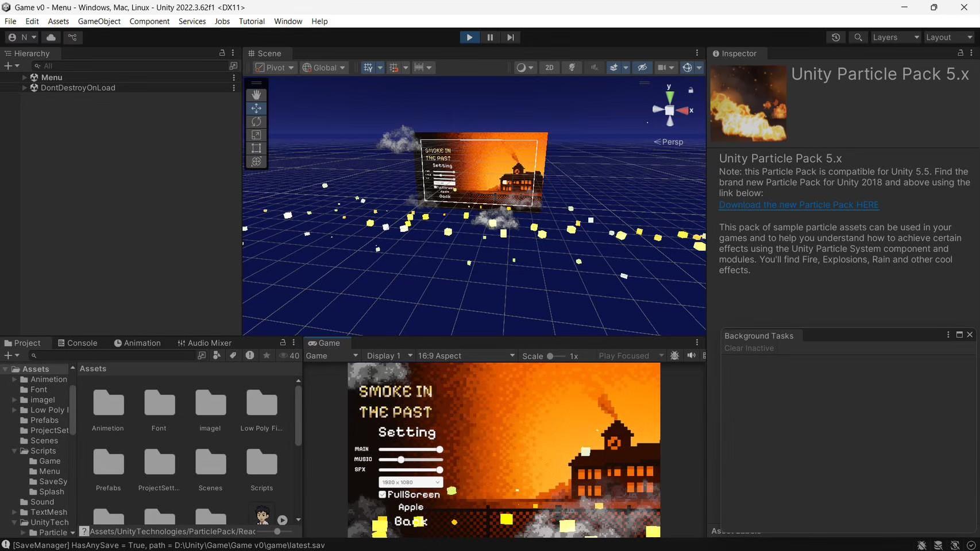Adjust the Game view Scale slider
This screenshot has width=980, height=551.
pyautogui.click(x=550, y=356)
